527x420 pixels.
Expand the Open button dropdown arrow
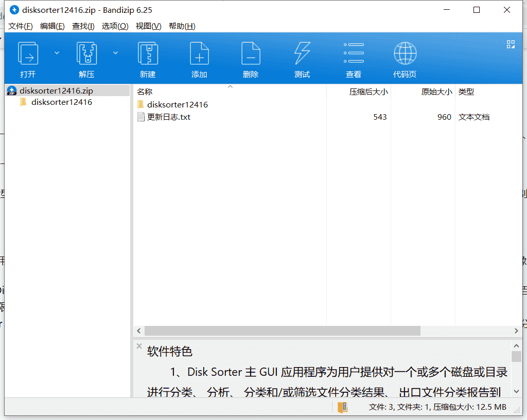[57, 53]
